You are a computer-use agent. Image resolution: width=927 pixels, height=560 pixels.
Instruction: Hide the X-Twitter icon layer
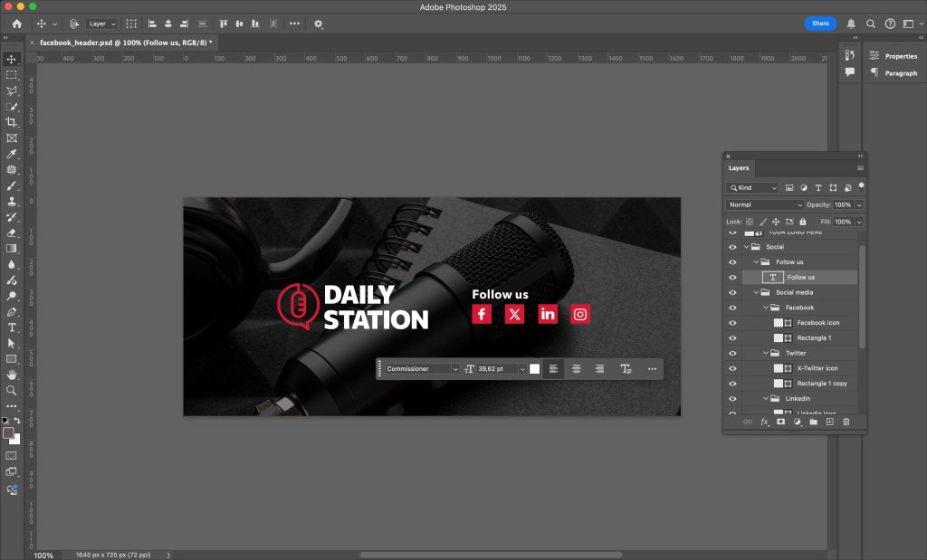pyautogui.click(x=732, y=368)
